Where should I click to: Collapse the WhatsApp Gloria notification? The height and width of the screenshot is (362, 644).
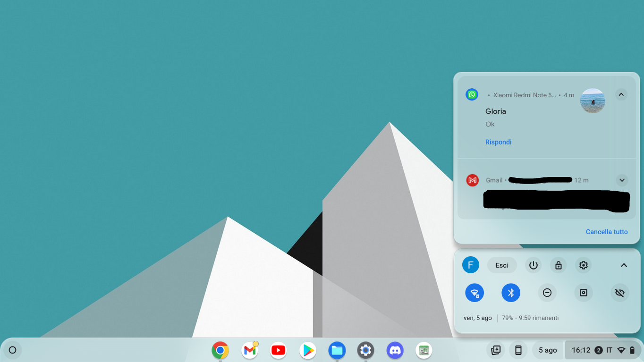tap(621, 94)
